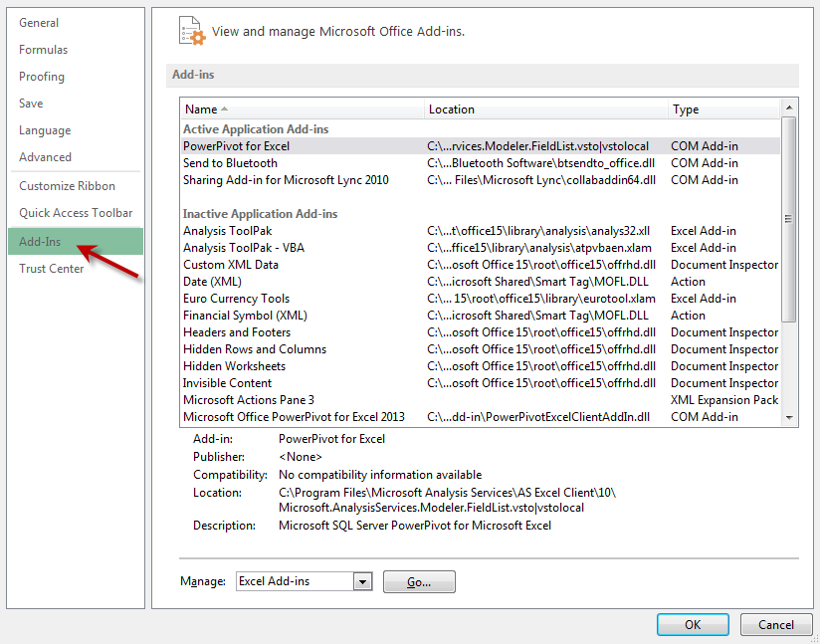Select the PowerPivot for Excel add-in row
This screenshot has width=820, height=644.
[481, 146]
